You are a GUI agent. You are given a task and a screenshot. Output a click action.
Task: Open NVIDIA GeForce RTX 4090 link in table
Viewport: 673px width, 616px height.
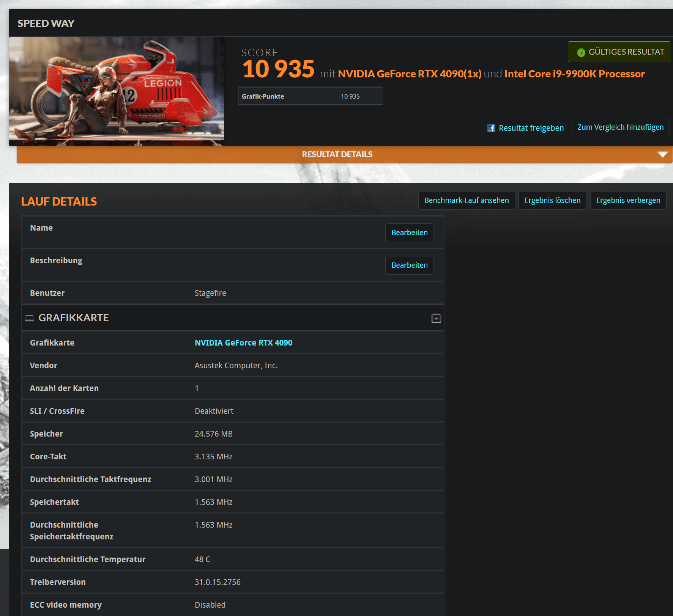pyautogui.click(x=243, y=343)
